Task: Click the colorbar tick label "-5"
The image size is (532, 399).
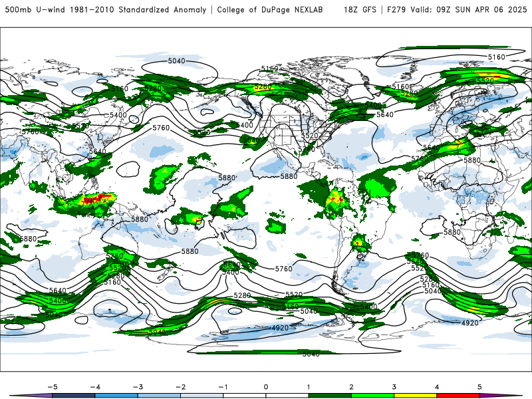Action: click(x=53, y=387)
